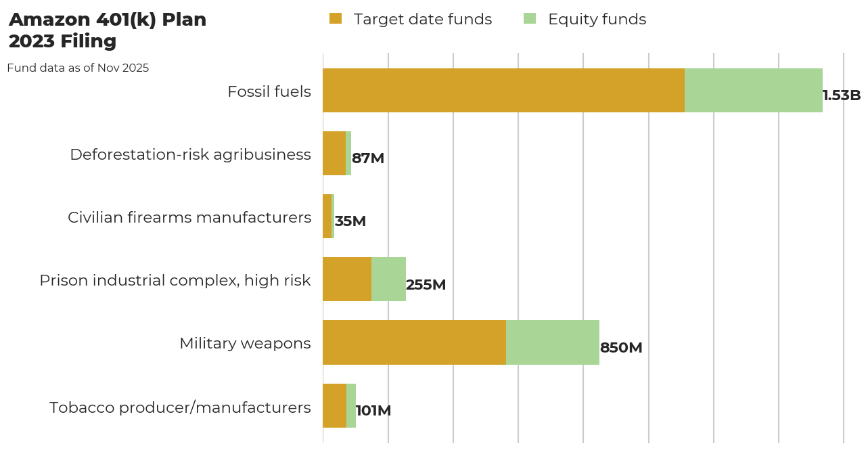This screenshot has height=450, width=868.
Task: Select the Military weapons orange bar segment
Action: 413,342
